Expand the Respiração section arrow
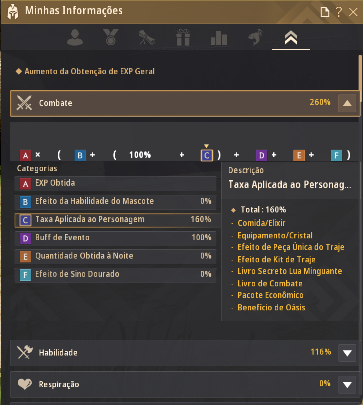Screen dimensions: 363x405 tap(347, 385)
